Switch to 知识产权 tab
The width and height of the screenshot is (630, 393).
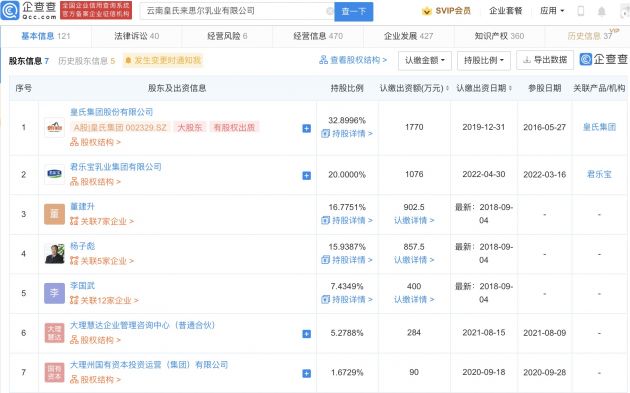[499, 36]
